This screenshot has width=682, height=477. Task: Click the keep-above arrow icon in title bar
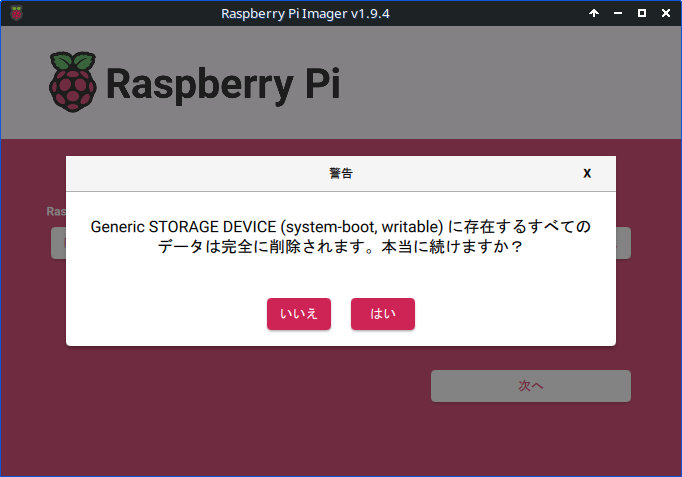[594, 13]
